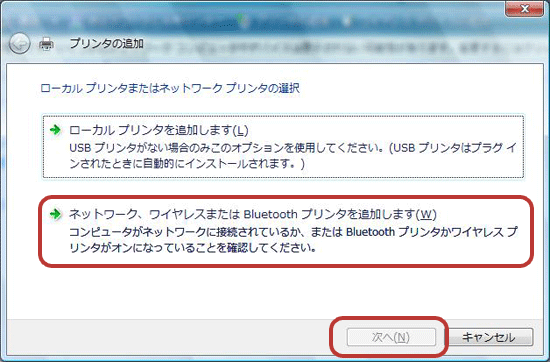This screenshot has width=550, height=362.
Task: Select ローカル プリンタを追加します(L) option
Action: (283, 146)
